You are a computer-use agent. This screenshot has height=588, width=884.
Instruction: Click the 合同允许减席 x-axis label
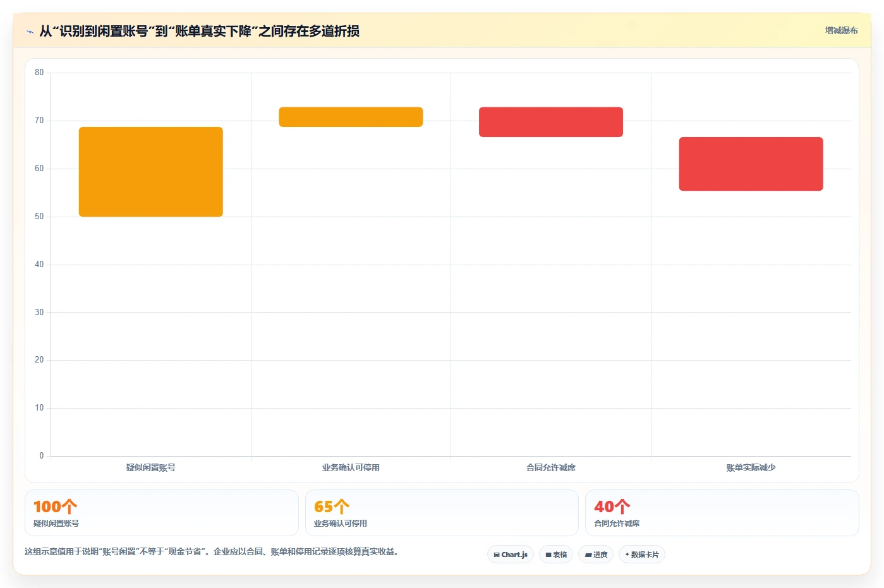(x=551, y=467)
